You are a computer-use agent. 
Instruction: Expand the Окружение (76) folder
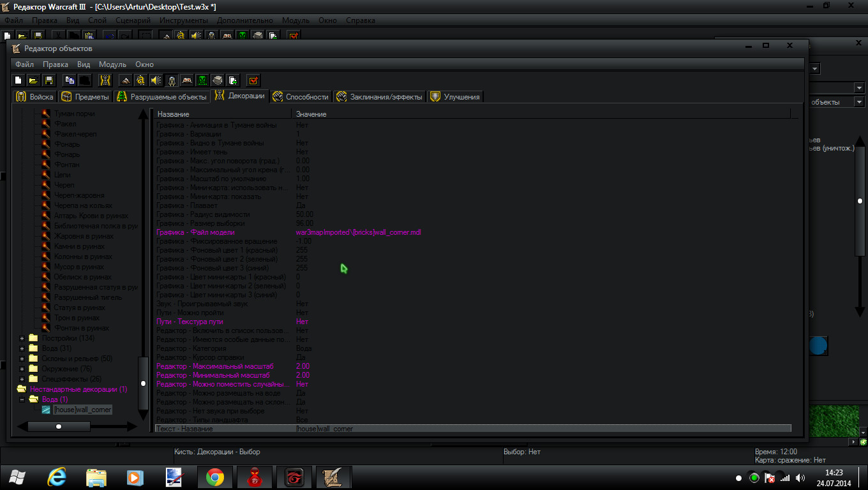(22, 369)
